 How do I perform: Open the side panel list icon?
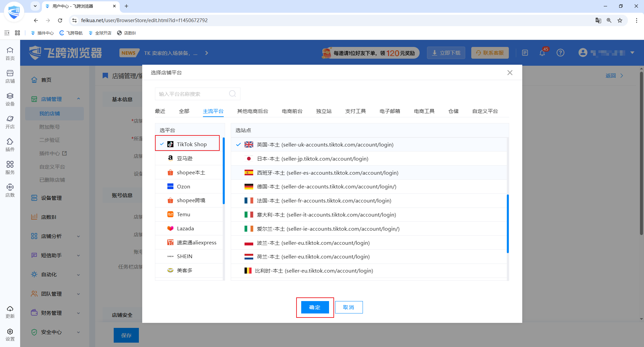coord(7,33)
